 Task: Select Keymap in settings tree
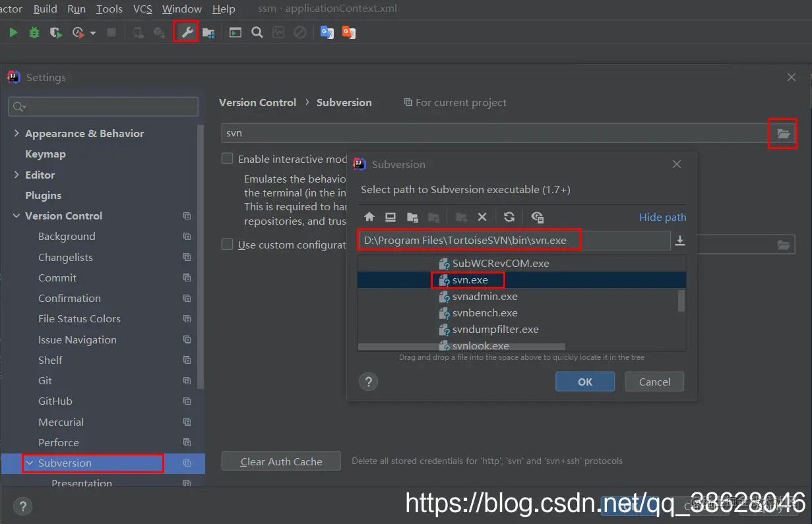pyautogui.click(x=46, y=154)
